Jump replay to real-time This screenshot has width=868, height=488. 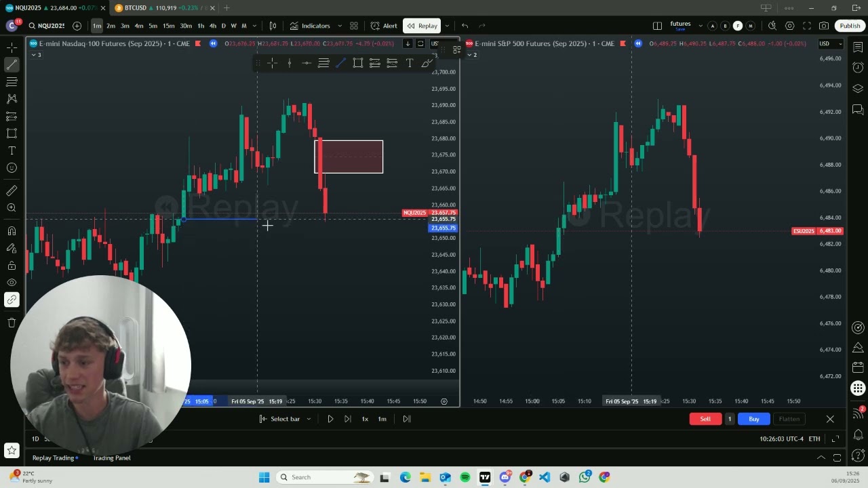click(407, 419)
